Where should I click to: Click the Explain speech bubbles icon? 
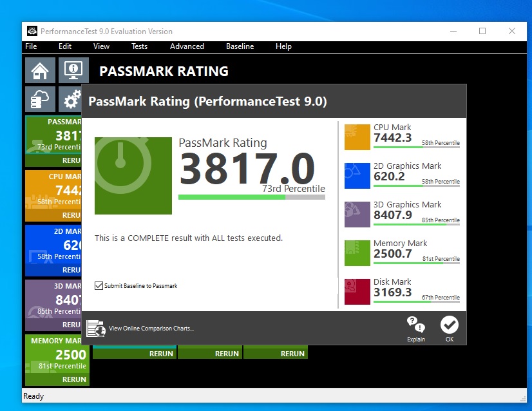[x=416, y=325]
